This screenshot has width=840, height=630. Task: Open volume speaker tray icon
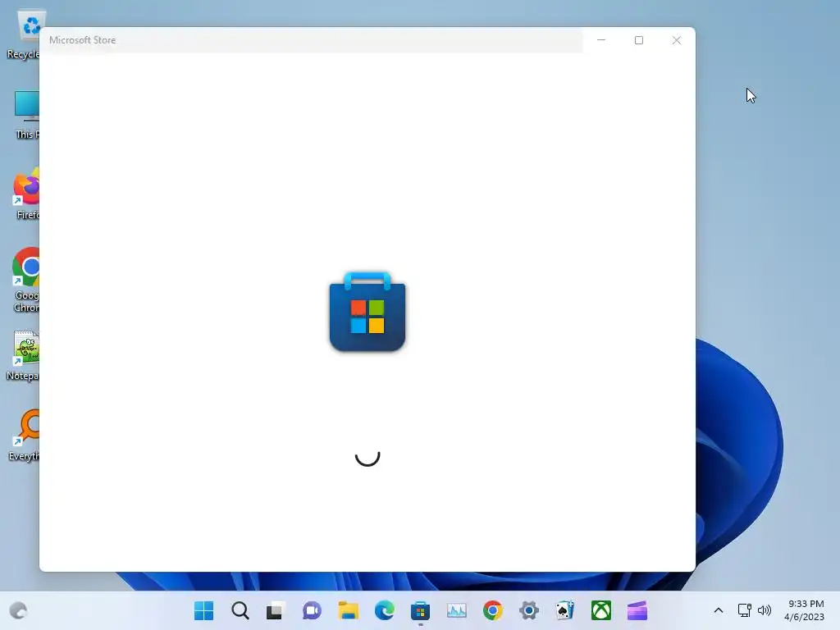[765, 610]
